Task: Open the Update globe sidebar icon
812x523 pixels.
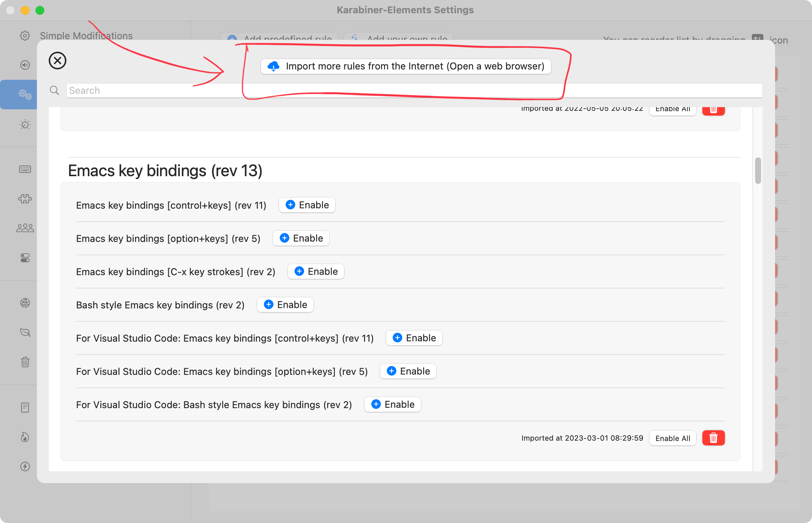Action: pos(25,303)
